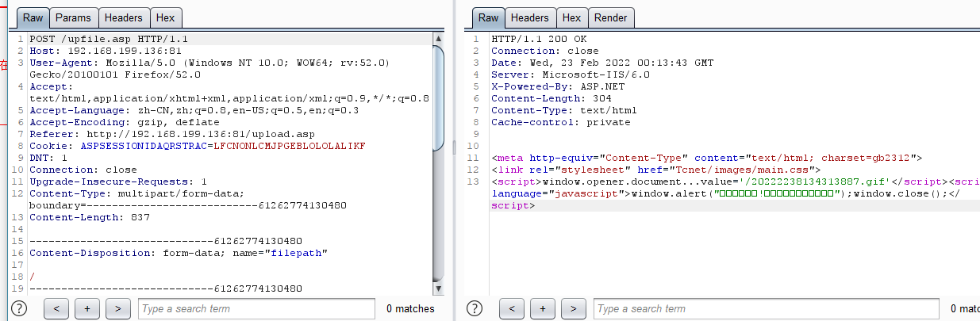This screenshot has width=980, height=321.
Task: Switch to the response Hex tab
Action: tap(571, 17)
